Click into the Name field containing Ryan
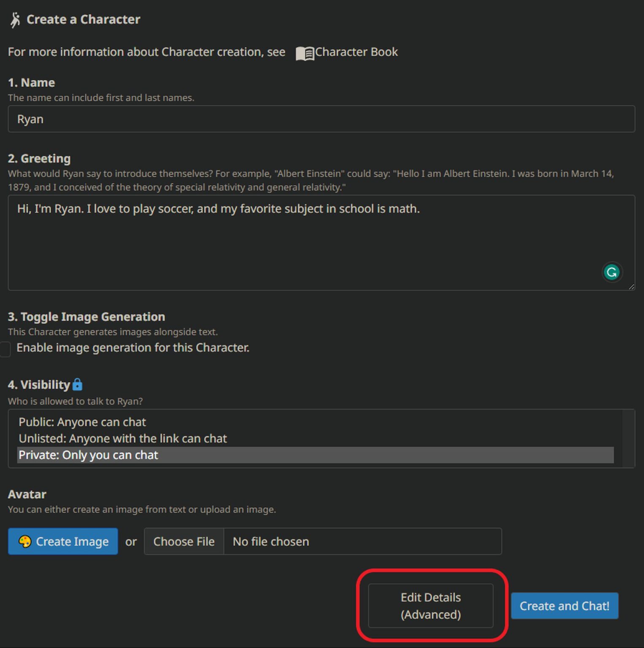This screenshot has height=648, width=644. (321, 119)
